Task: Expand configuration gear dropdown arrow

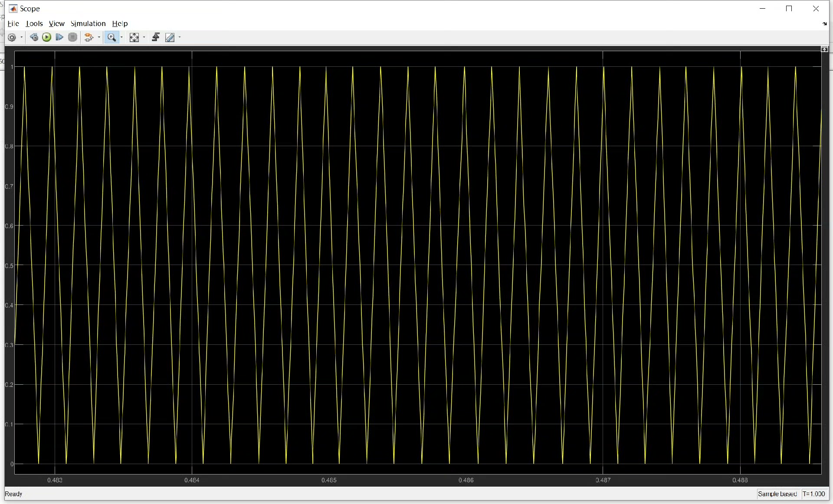Action: coord(22,38)
